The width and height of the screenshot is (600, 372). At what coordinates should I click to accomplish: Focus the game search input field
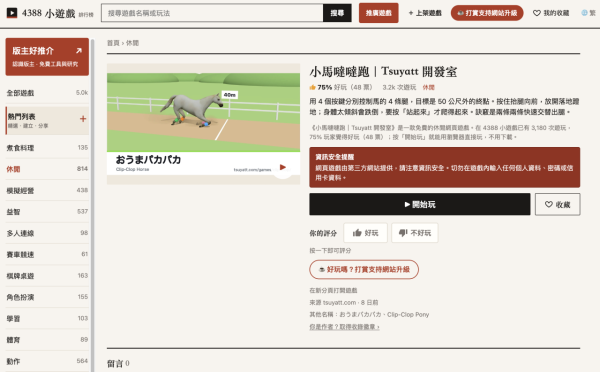click(212, 13)
